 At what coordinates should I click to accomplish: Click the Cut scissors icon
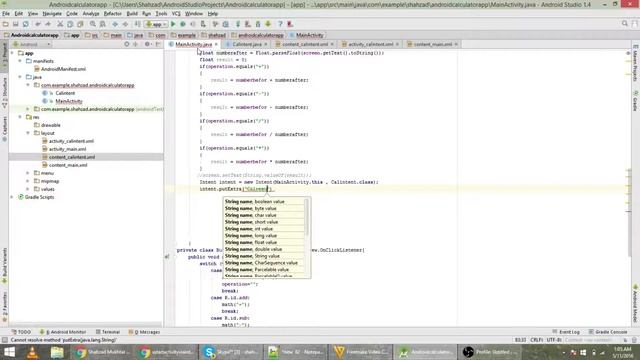60,24
